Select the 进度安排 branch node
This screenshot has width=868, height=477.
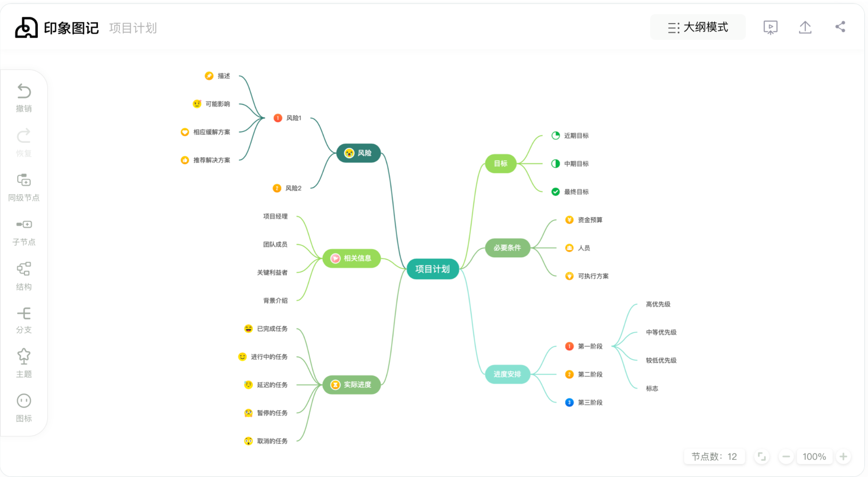pos(507,374)
